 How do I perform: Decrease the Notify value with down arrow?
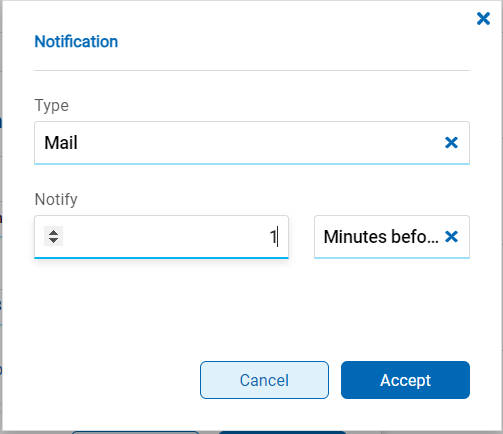point(53,240)
